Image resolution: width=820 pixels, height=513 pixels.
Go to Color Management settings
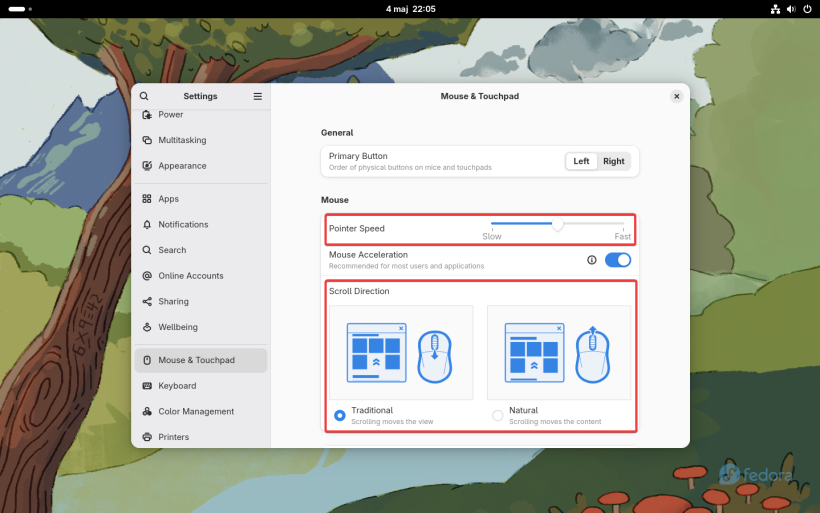point(201,411)
